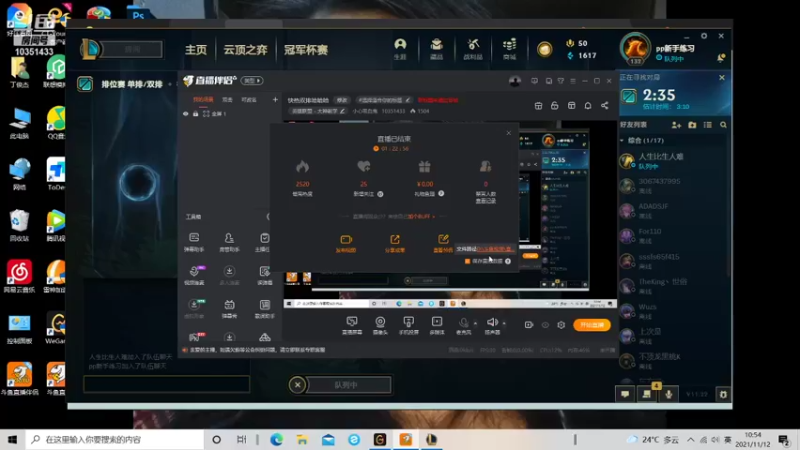Toggle scene visibility eye icon in 直播伴侣

(x=186, y=114)
